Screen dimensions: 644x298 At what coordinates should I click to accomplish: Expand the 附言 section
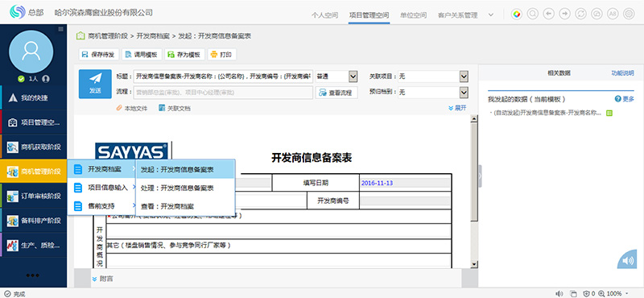[x=103, y=279]
